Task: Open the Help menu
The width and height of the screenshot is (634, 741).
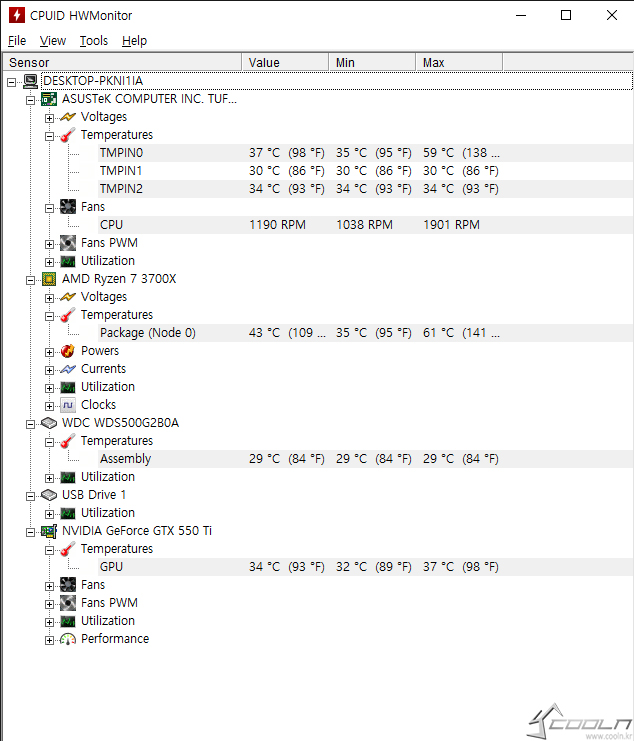Action: [134, 41]
